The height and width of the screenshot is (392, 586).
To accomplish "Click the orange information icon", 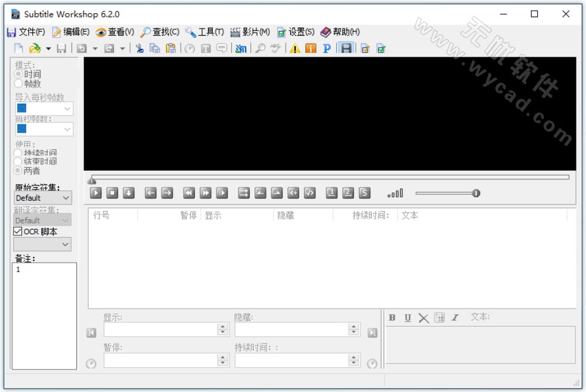I will pyautogui.click(x=311, y=48).
